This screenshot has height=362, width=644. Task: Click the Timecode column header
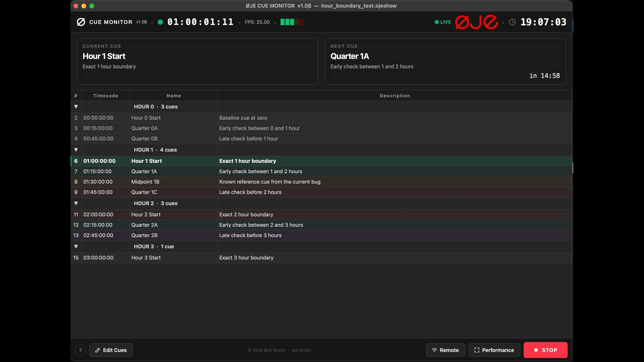point(106,96)
